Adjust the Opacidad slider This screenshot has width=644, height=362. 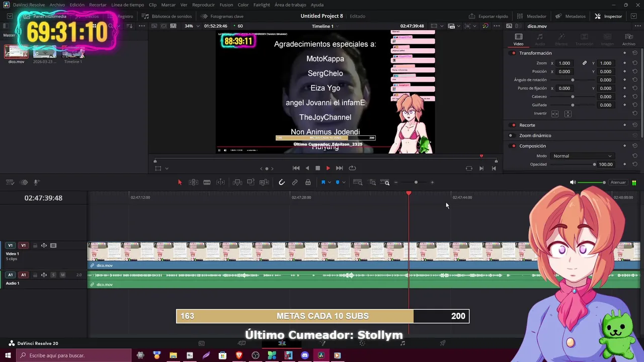(x=573, y=164)
